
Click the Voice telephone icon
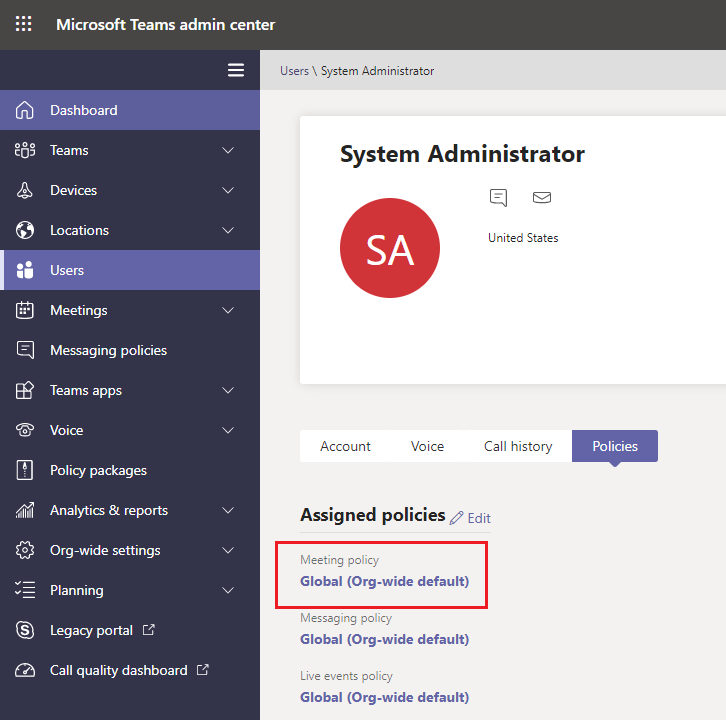(25, 430)
